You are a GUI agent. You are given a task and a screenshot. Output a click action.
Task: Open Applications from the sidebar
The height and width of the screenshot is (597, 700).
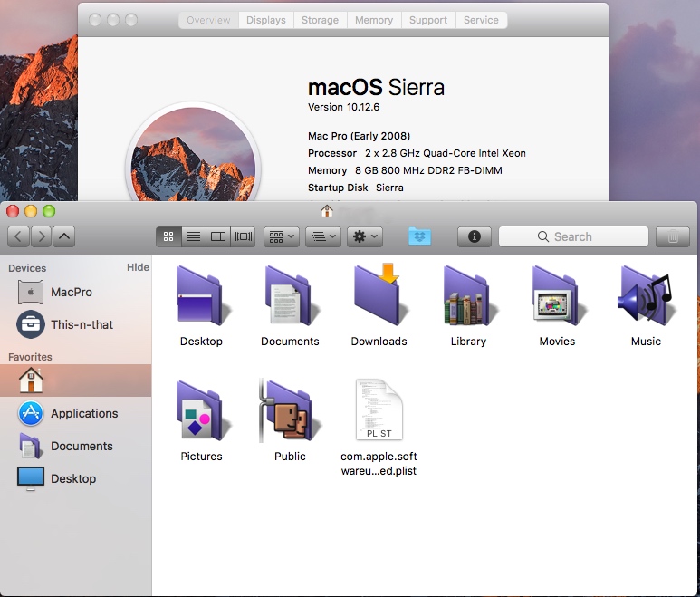(75, 413)
